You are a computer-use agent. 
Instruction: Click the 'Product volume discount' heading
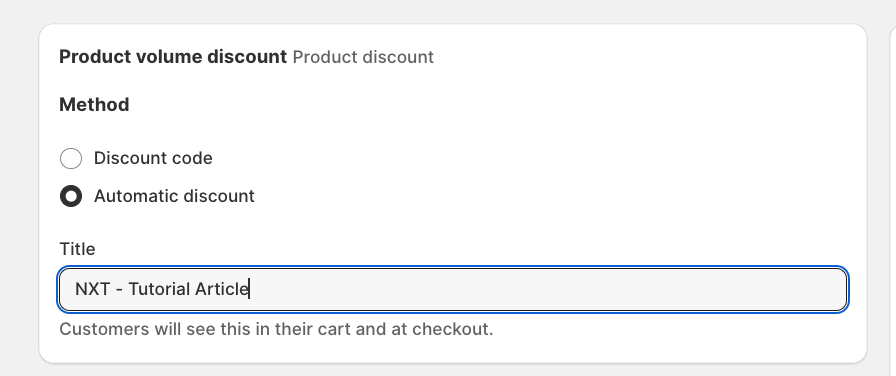(x=173, y=57)
